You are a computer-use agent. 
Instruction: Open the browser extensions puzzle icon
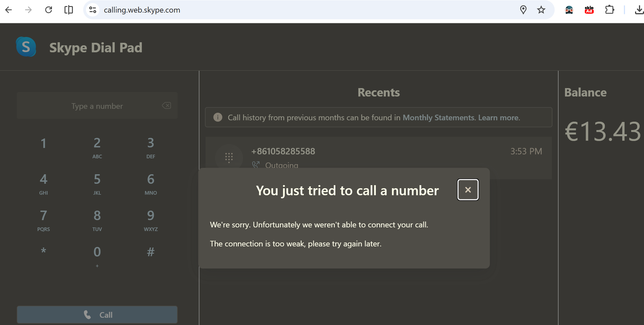click(610, 10)
